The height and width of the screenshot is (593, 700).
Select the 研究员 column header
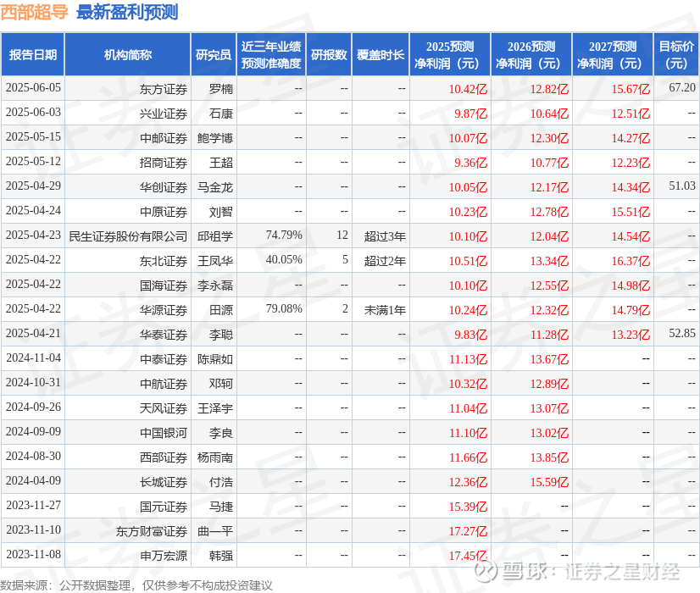click(214, 54)
